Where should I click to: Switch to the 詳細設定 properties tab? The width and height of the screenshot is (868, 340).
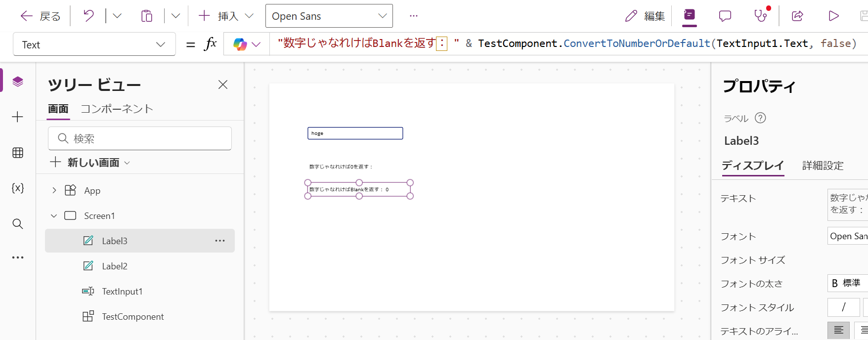(x=823, y=166)
